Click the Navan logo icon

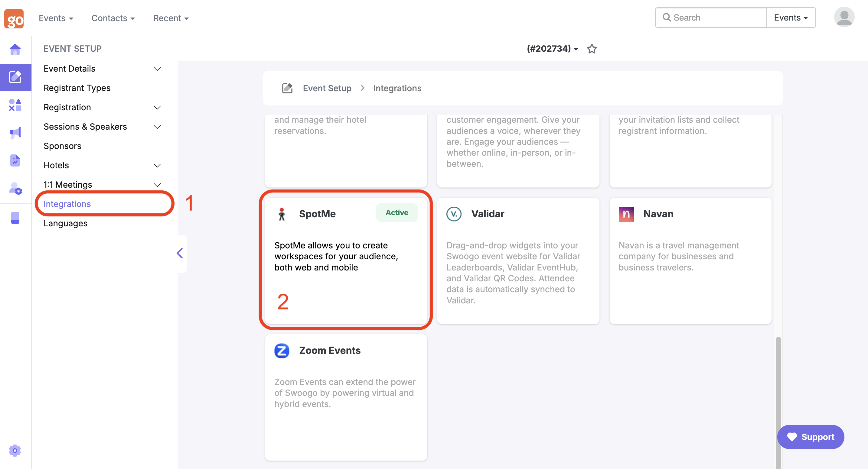(x=626, y=214)
